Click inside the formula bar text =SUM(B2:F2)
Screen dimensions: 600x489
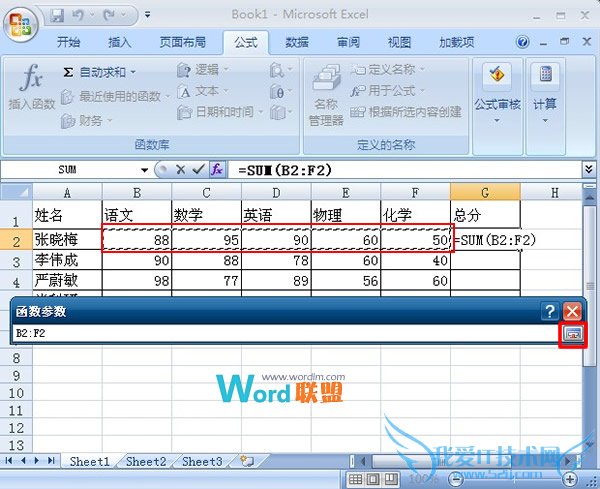click(285, 170)
